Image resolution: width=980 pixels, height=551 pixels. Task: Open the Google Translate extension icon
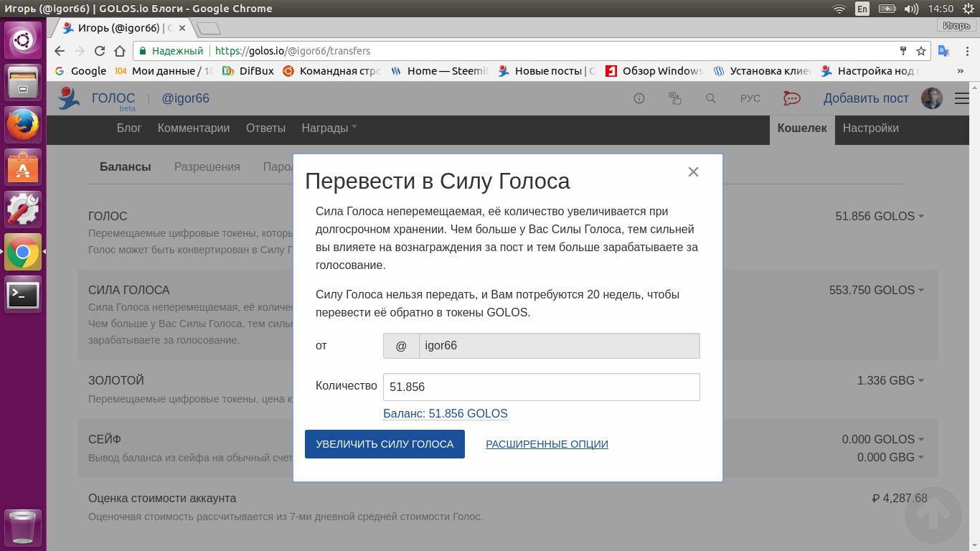click(x=944, y=51)
